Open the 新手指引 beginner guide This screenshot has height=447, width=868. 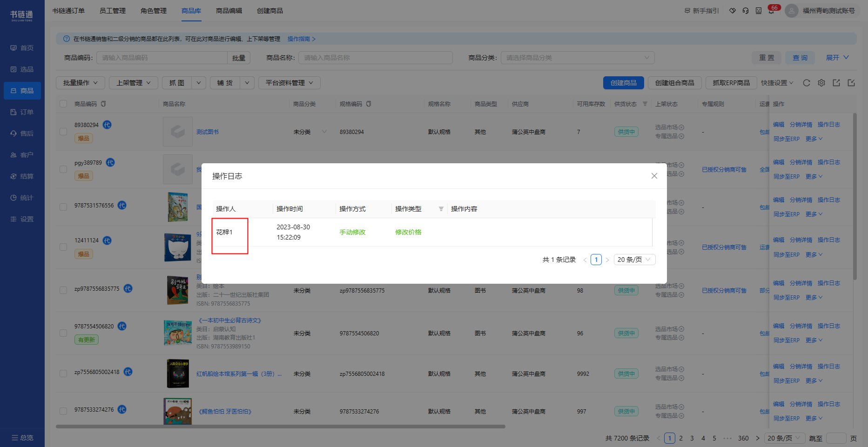(x=702, y=11)
